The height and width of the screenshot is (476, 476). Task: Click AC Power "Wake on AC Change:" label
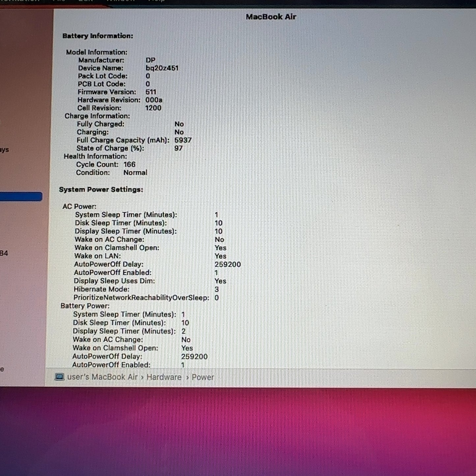click(x=109, y=239)
